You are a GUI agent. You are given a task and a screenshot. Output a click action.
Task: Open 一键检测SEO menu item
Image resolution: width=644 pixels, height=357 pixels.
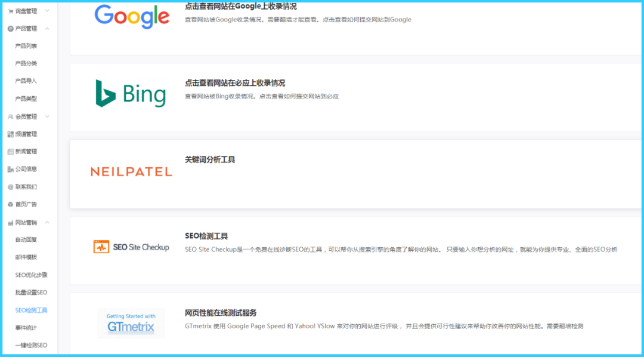31,346
